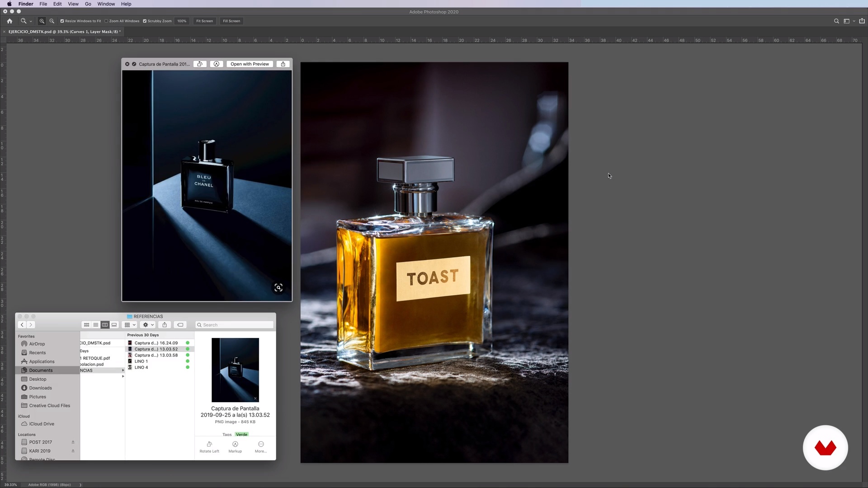Select iCloud Drive in Finder sidebar
The width and height of the screenshot is (868, 488).
47,424
